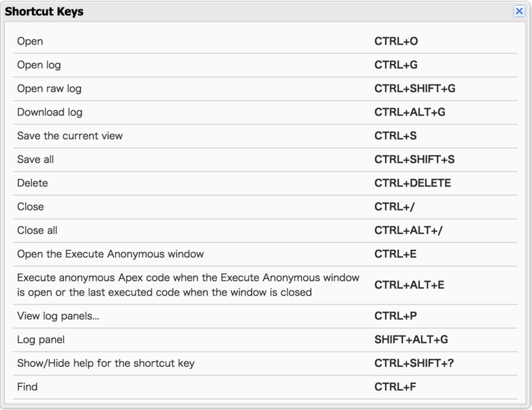Select Show/Hide help for shortcut key row
Screen dimensions: 532x410
[x=265, y=363]
